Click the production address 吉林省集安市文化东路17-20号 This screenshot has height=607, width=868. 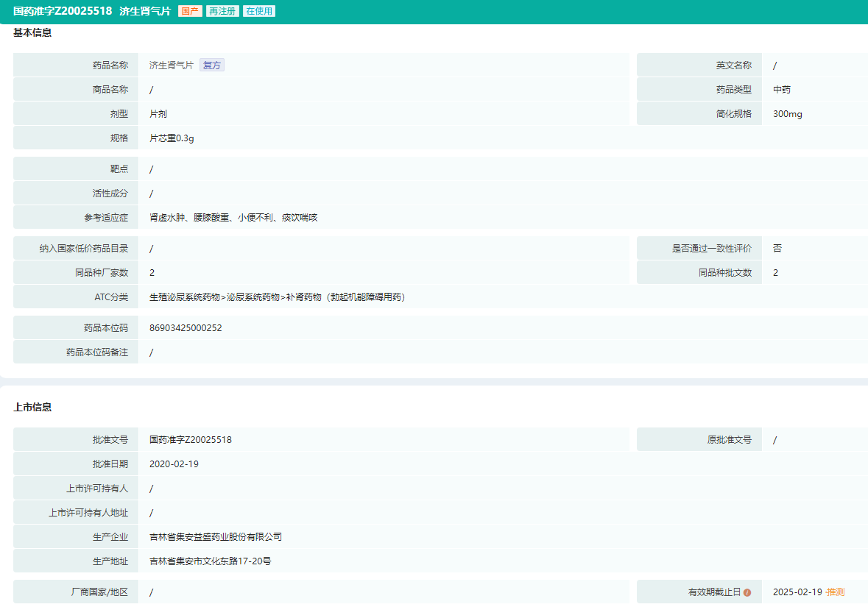[210, 561]
